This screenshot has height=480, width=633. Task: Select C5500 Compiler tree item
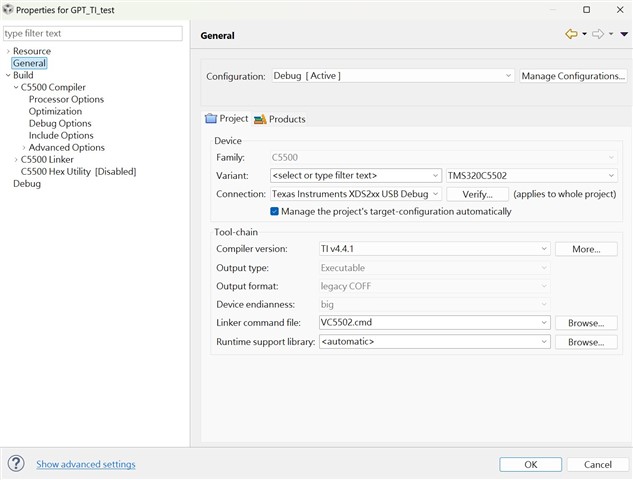tap(53, 87)
